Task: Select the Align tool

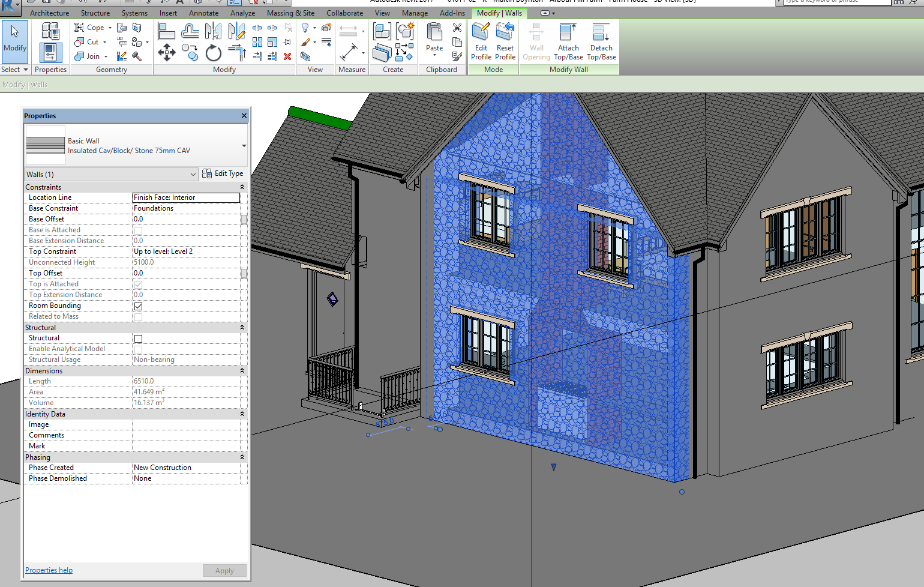Action: coord(166,31)
